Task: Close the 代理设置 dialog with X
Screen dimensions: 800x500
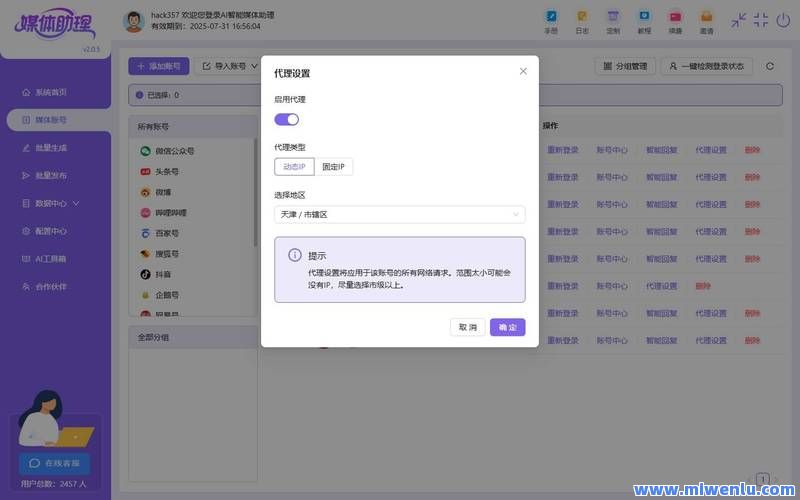Action: click(523, 71)
